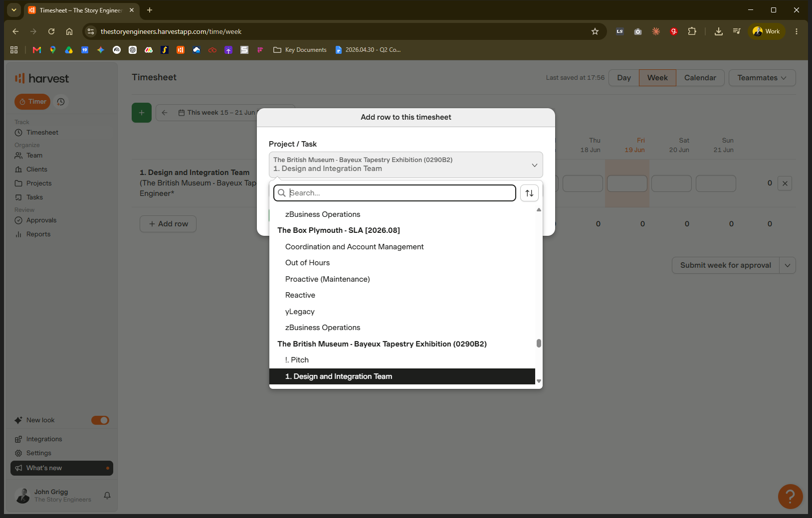
Task: Select the Out of Hours task
Action: pyautogui.click(x=402, y=263)
